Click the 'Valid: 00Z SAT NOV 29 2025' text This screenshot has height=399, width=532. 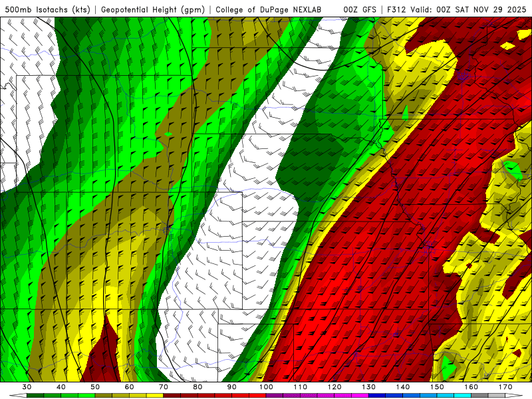(x=468, y=9)
